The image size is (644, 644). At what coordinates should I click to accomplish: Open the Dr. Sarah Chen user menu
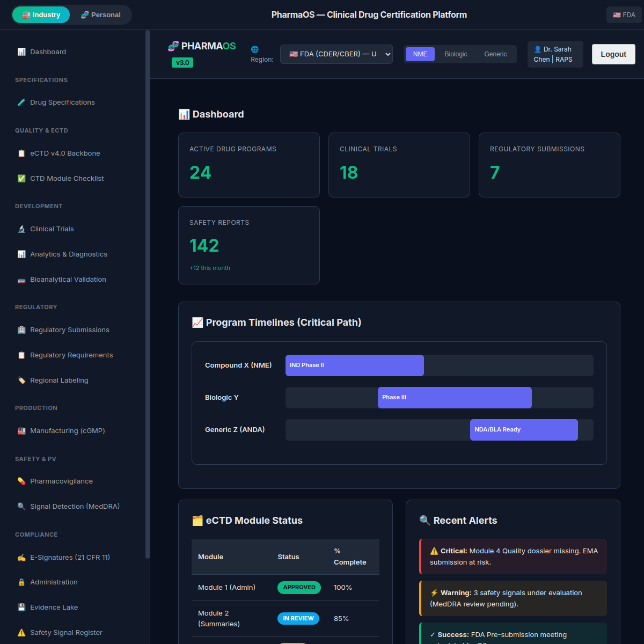tap(555, 54)
